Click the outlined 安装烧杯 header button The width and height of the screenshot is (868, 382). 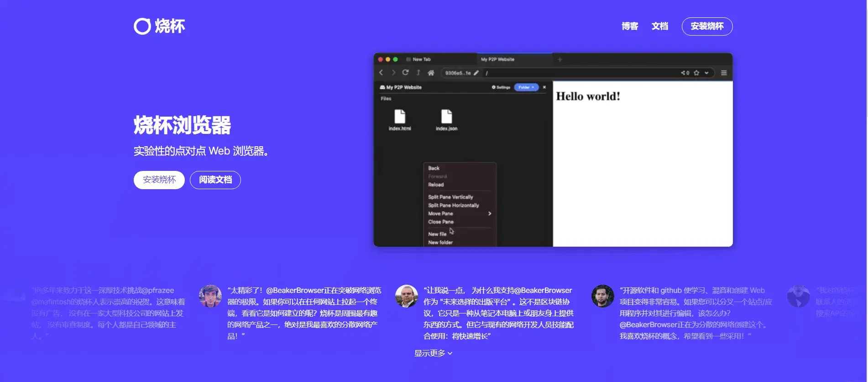[x=707, y=26]
